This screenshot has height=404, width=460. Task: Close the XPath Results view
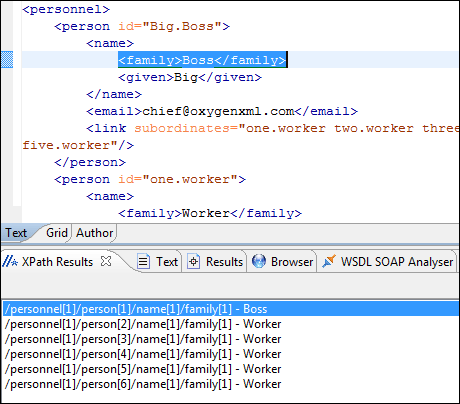tap(106, 261)
